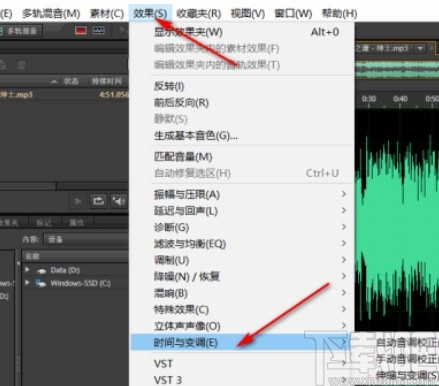Select the Windows-SSD (C:) drive icon
Image resolution: width=439 pixels, height=386 pixels.
41,284
